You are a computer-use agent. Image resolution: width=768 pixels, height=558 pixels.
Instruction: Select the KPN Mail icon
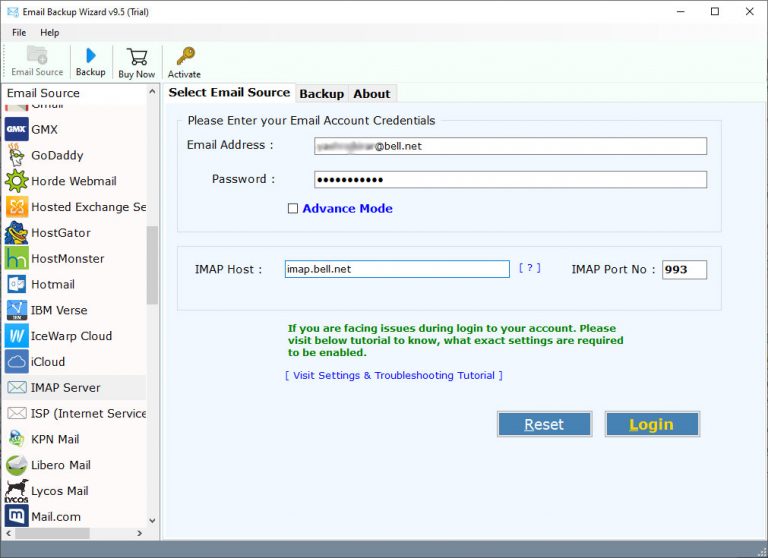point(17,439)
